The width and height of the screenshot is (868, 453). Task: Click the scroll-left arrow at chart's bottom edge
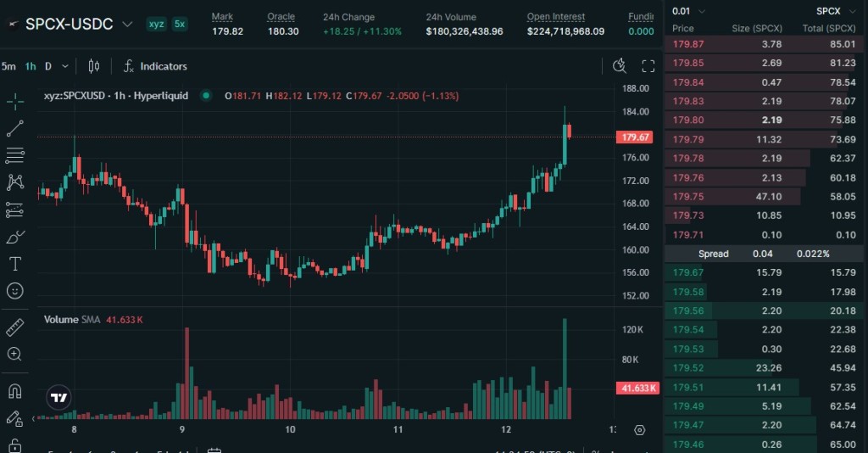[x=34, y=418]
